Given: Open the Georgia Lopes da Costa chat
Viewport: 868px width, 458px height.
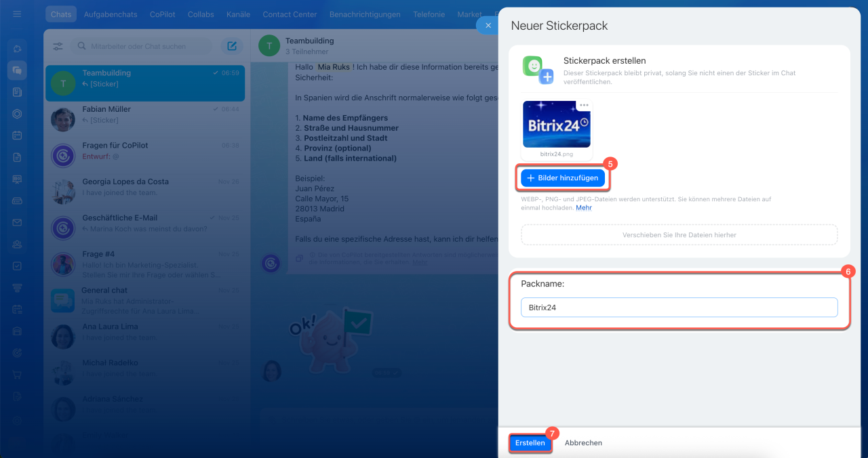Looking at the screenshot, I should click(145, 192).
